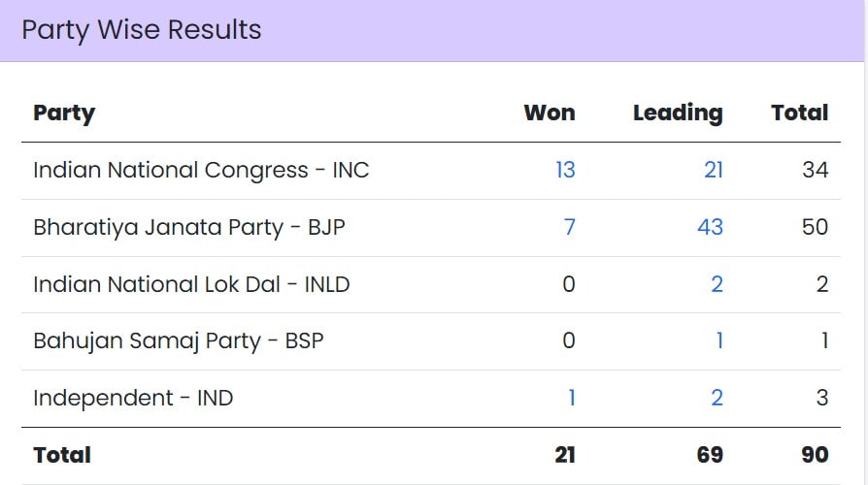This screenshot has height=485, width=868.
Task: Click total leading value 69
Action: coord(710,455)
